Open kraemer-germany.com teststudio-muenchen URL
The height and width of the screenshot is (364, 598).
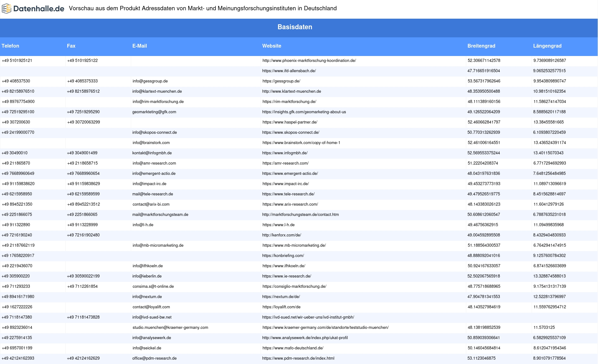325,328
